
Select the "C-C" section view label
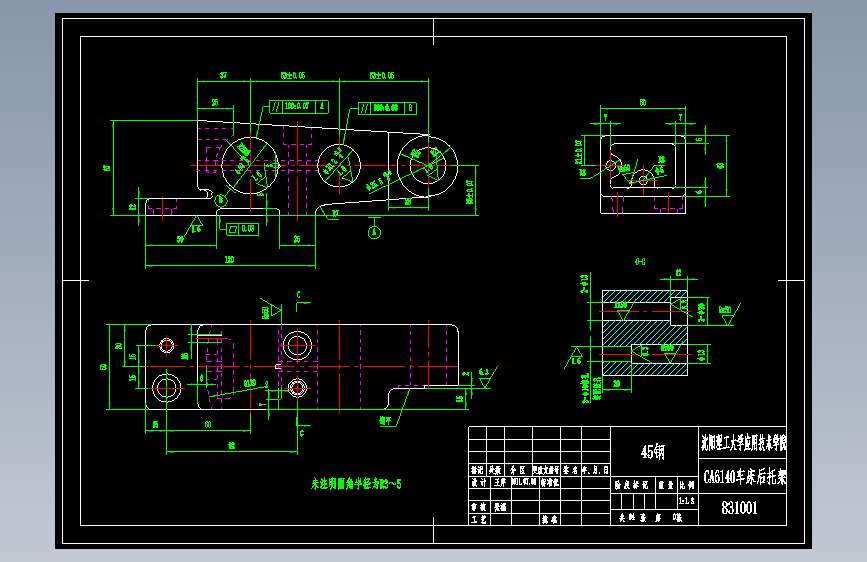[640, 262]
